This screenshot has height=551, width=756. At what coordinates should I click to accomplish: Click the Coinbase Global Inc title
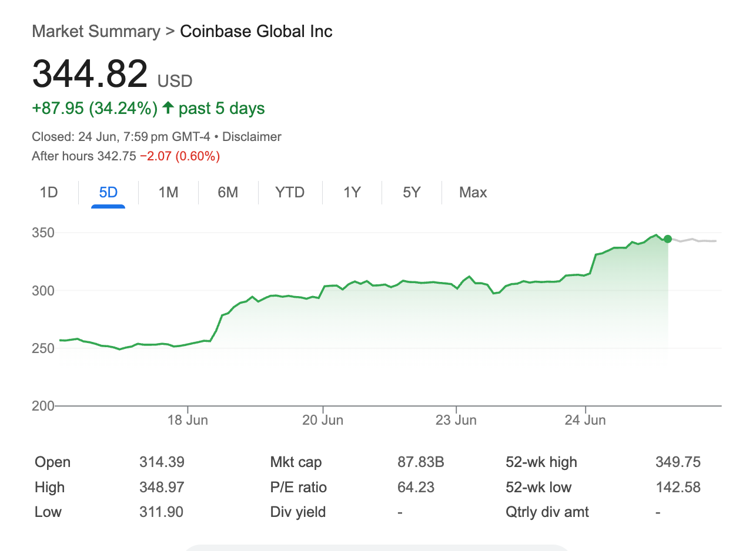tap(256, 31)
